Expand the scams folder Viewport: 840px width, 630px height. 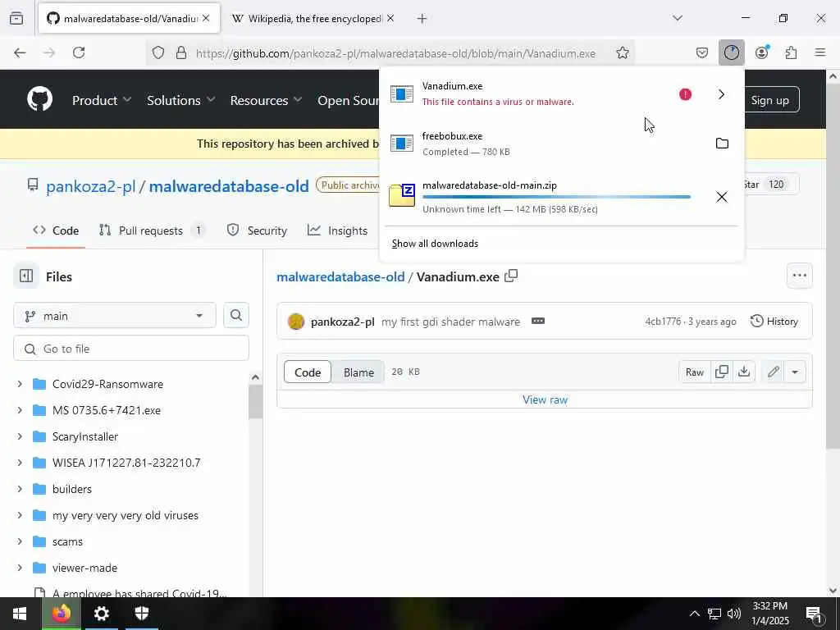pos(20,541)
